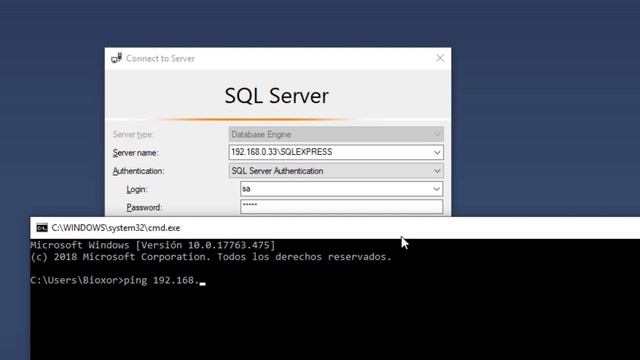Expand the Server name dropdown arrow
Viewport: 640px width, 360px height.
coord(437,153)
